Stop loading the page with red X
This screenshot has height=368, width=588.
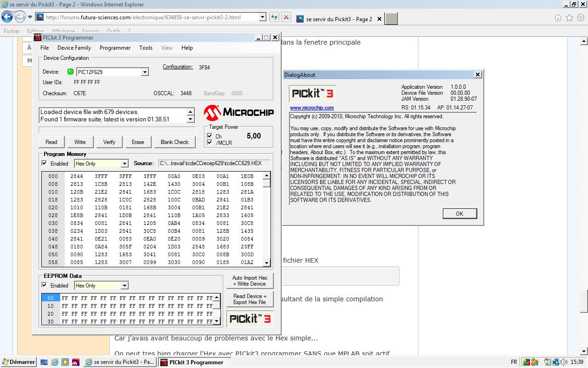(286, 17)
